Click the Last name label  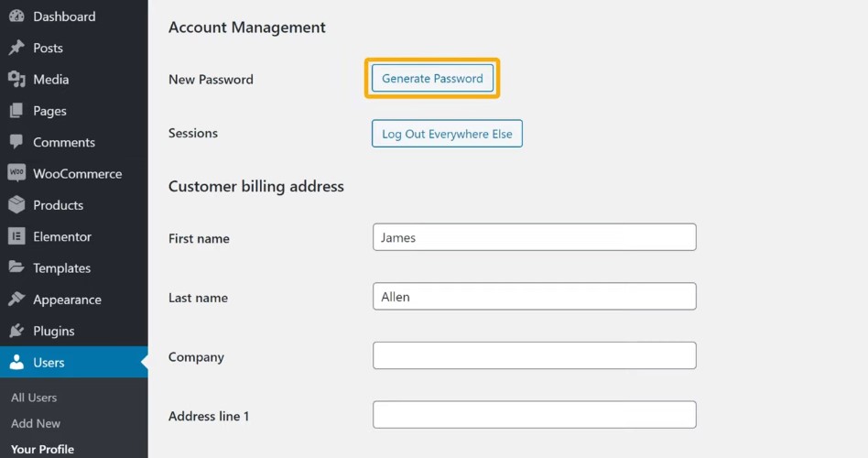click(x=198, y=298)
